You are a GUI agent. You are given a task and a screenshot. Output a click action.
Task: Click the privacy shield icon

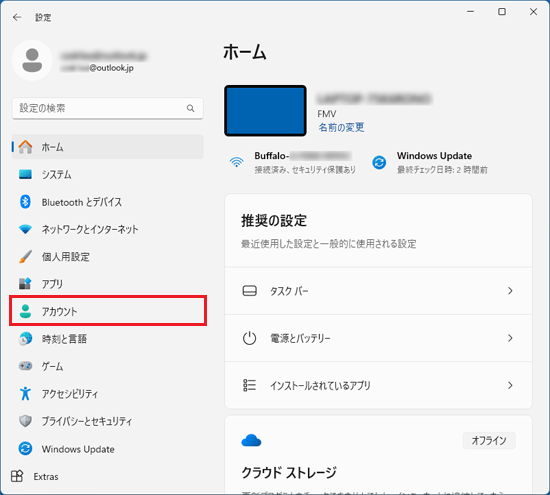click(x=25, y=421)
